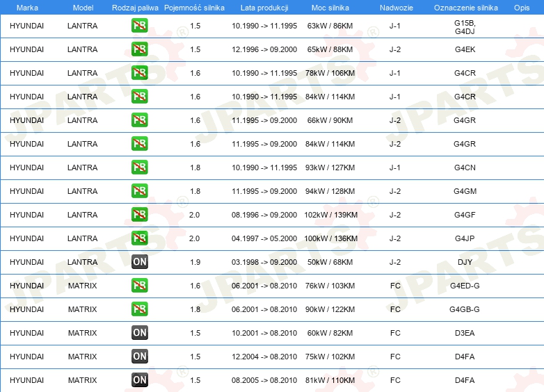Select engine code G4GM cell
The width and height of the screenshot is (544, 392).
point(465,191)
